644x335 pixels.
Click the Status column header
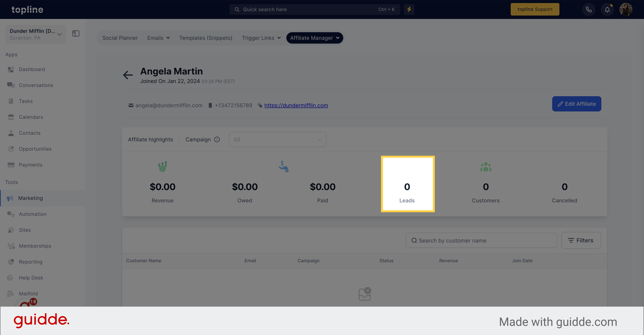386,261
